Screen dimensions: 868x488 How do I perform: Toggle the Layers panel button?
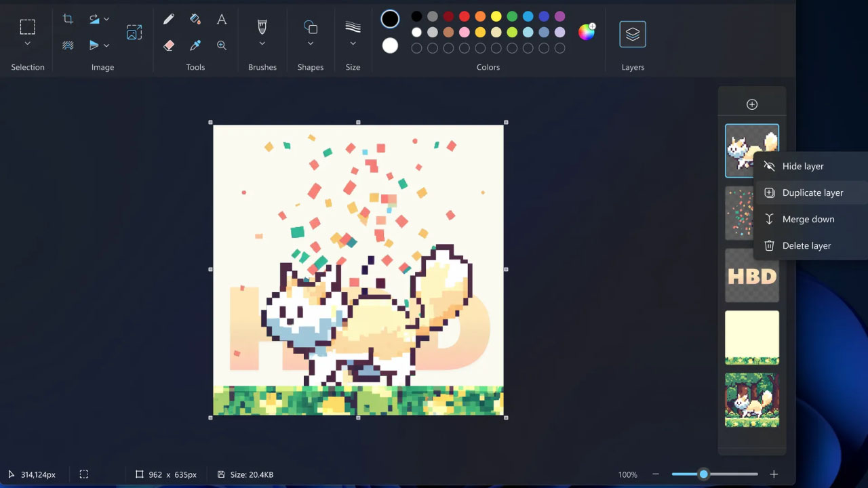(x=633, y=34)
